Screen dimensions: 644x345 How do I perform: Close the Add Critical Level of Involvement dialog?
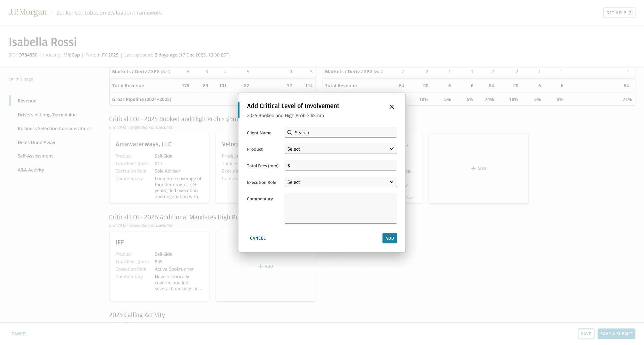coord(392,107)
